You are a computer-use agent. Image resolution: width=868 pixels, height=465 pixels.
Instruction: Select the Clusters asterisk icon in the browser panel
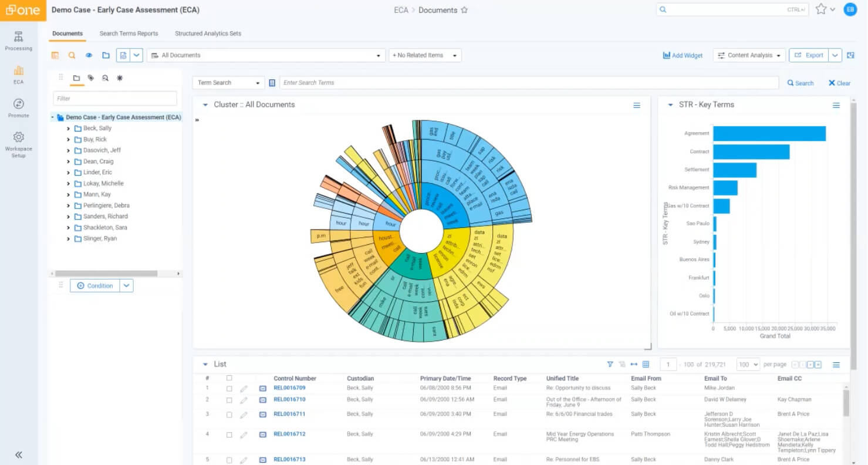point(119,77)
